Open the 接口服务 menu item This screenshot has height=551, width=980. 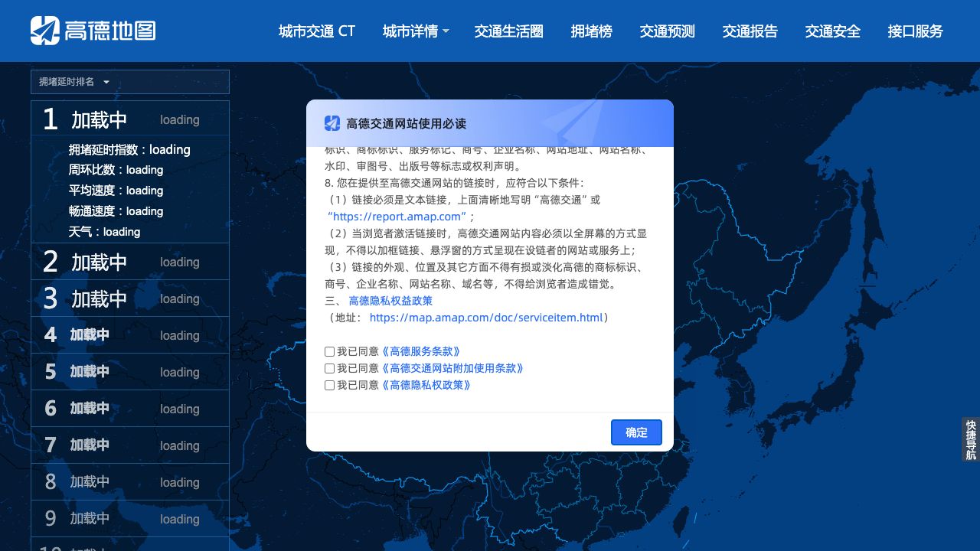(915, 31)
